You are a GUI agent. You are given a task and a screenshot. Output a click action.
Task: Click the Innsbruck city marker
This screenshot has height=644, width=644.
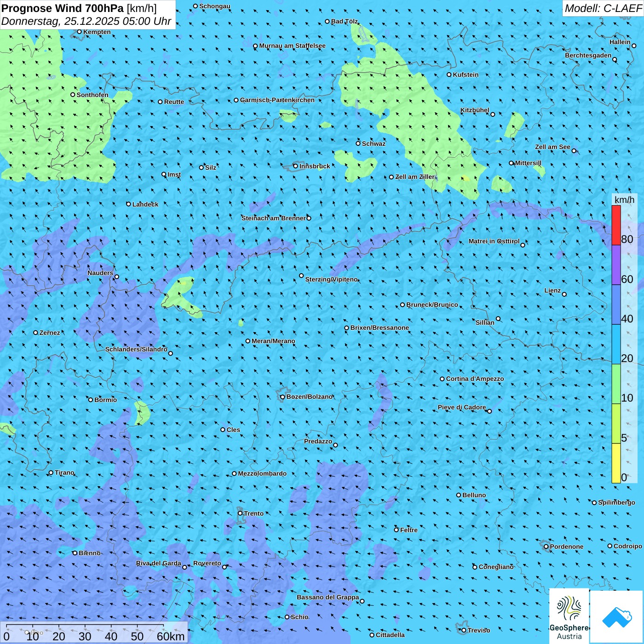(x=296, y=166)
